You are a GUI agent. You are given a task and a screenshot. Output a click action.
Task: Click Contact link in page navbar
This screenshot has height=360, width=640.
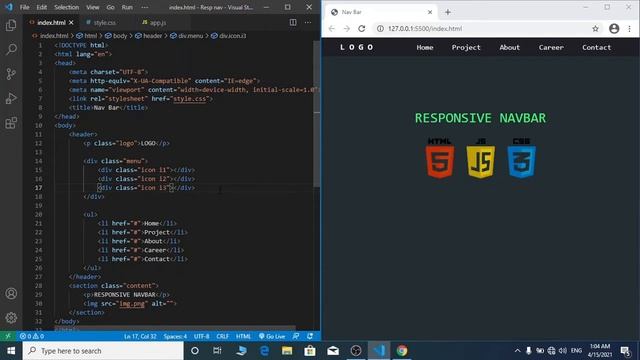pyautogui.click(x=597, y=47)
